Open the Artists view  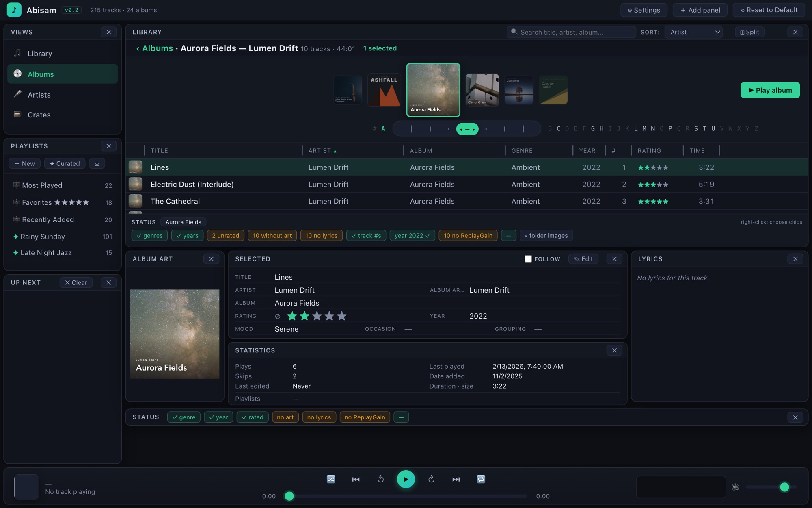pyautogui.click(x=63, y=95)
